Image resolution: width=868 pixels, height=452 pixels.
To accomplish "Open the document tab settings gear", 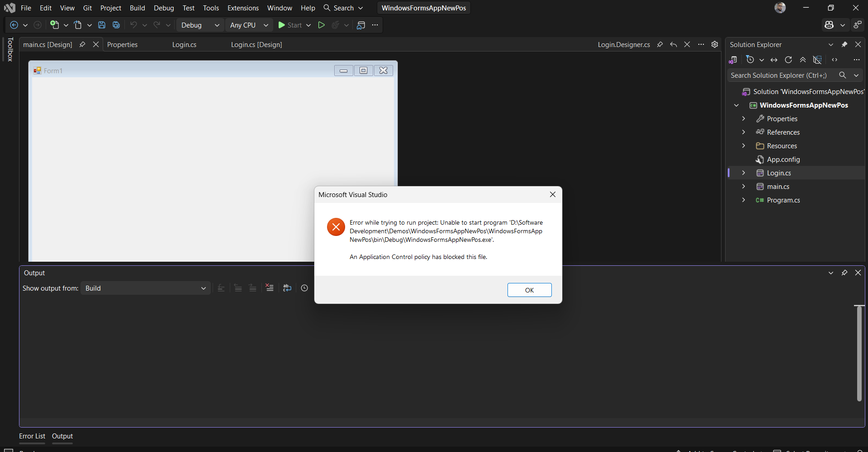I will coord(715,44).
